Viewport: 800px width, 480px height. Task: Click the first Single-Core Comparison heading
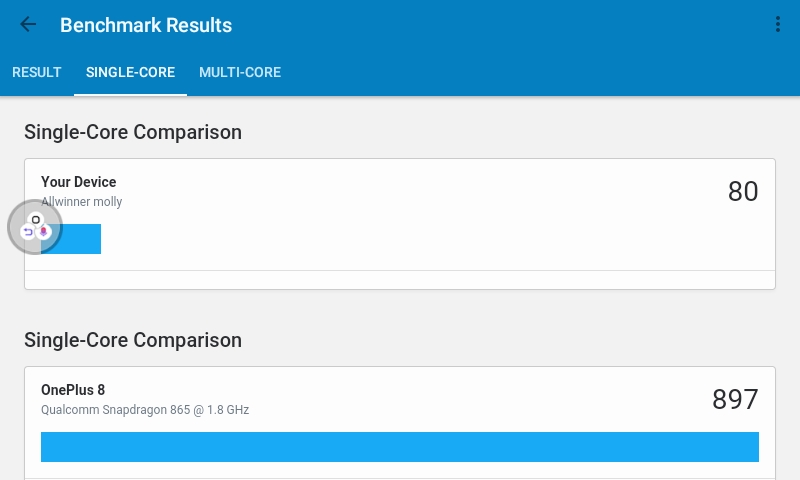pos(133,132)
